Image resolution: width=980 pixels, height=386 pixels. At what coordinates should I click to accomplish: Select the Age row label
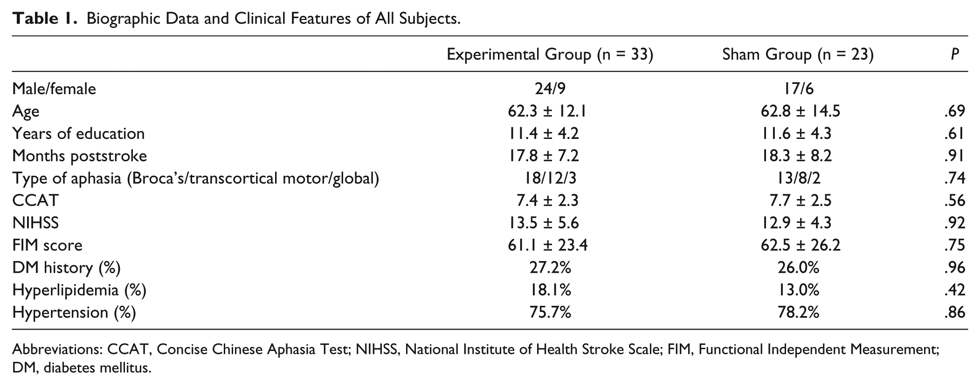coord(26,111)
